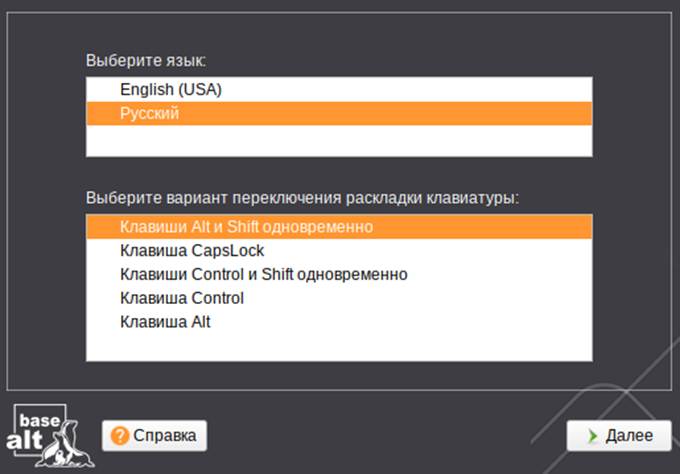Select the "Клавиша Alt" option

pyautogui.click(x=166, y=323)
